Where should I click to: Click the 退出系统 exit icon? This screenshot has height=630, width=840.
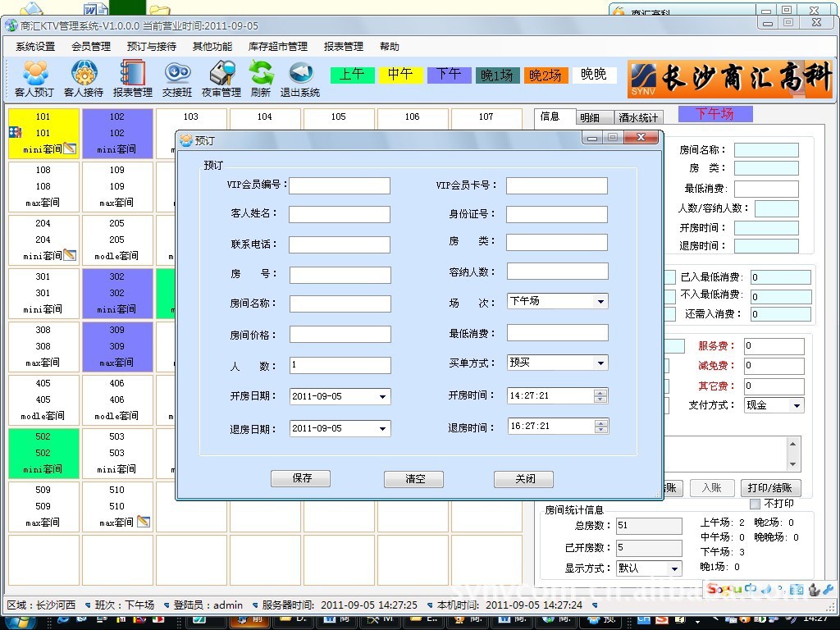click(x=300, y=80)
